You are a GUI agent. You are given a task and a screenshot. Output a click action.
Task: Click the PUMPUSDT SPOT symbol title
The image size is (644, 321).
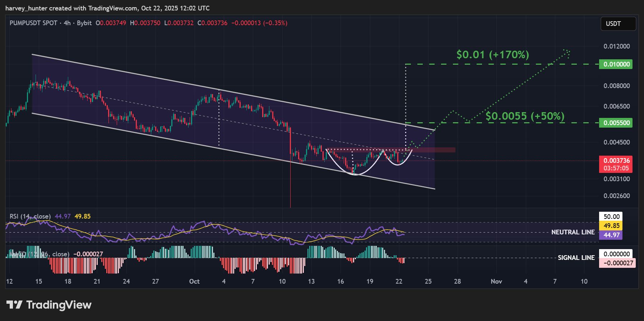pyautogui.click(x=33, y=23)
